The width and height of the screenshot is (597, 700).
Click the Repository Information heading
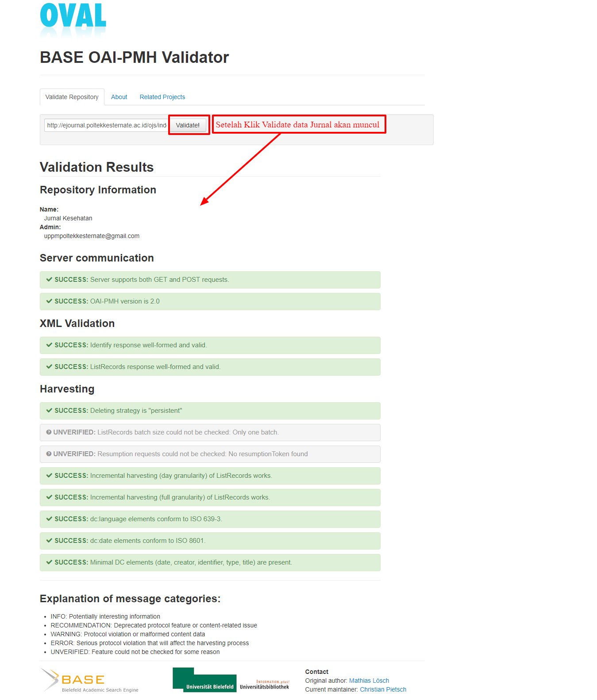[98, 190]
